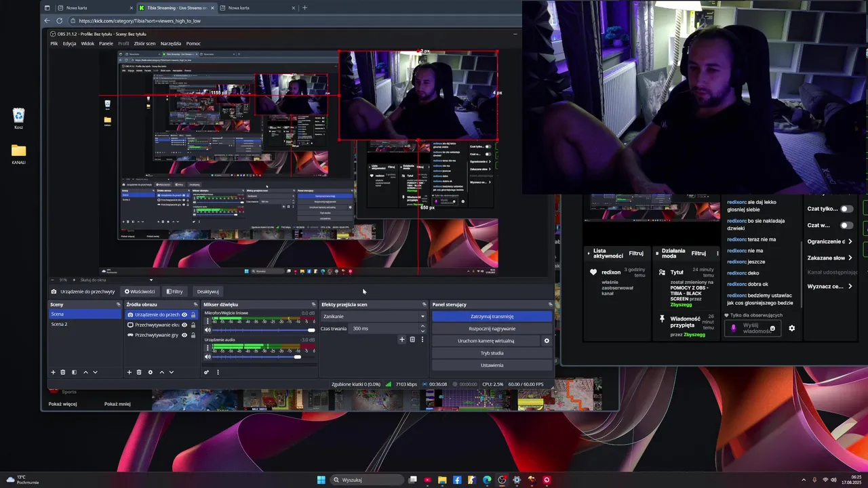Pop out the Sceny dock panel
Screen dimensions: 868x488
(x=118, y=304)
